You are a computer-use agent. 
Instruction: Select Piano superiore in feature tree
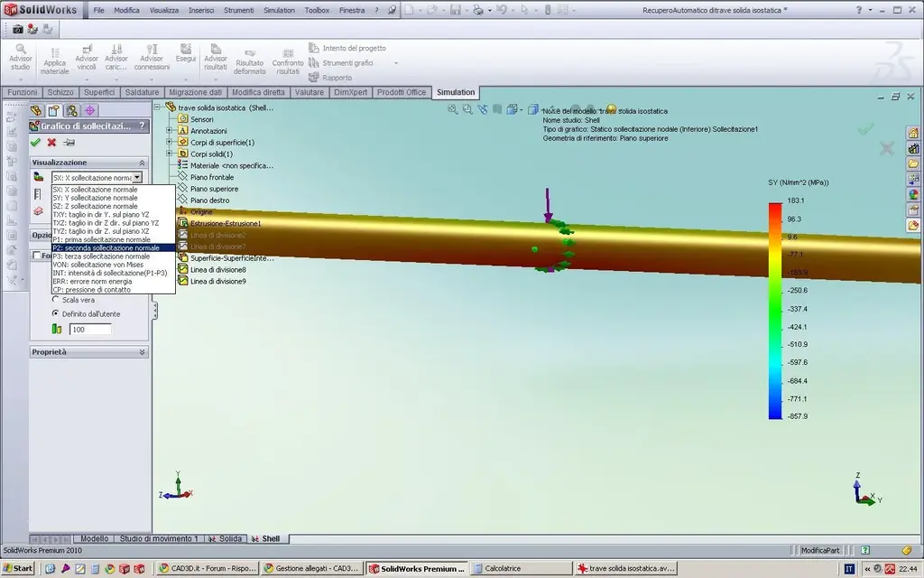pyautogui.click(x=214, y=189)
